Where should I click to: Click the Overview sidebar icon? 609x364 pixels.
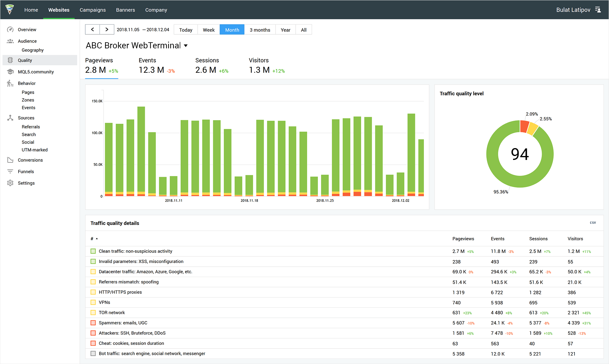[10, 29]
